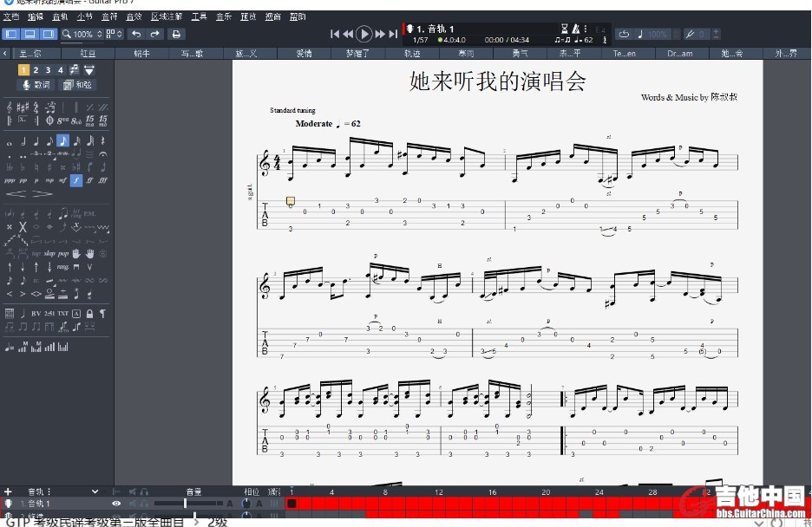Open the time signature tool
This screenshot has width=812, height=527.
pos(36,107)
